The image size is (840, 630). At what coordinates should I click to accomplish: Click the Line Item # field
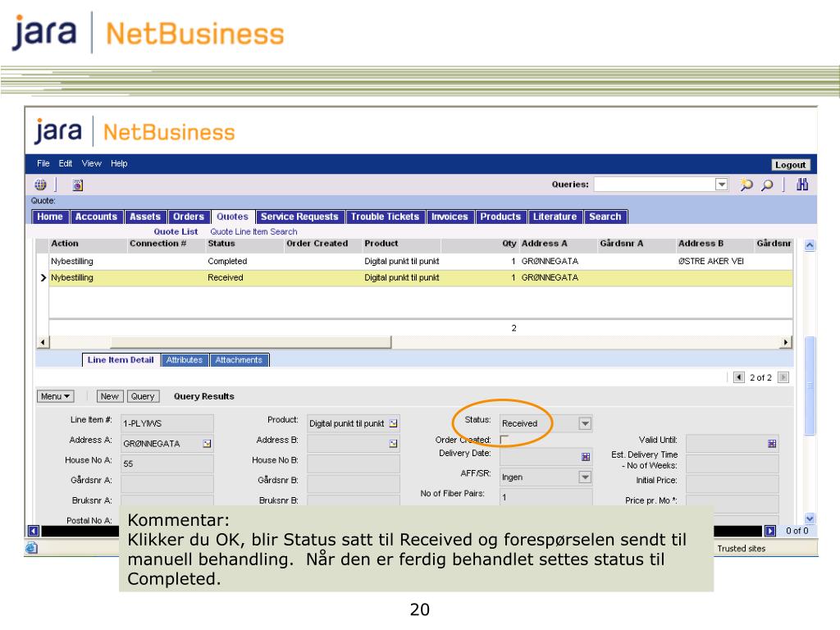click(x=167, y=423)
